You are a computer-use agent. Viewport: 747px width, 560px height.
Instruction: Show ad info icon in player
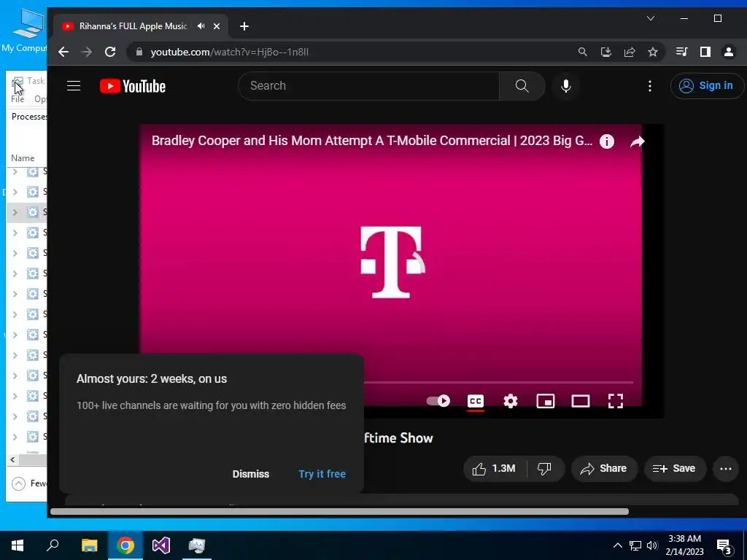tap(606, 141)
